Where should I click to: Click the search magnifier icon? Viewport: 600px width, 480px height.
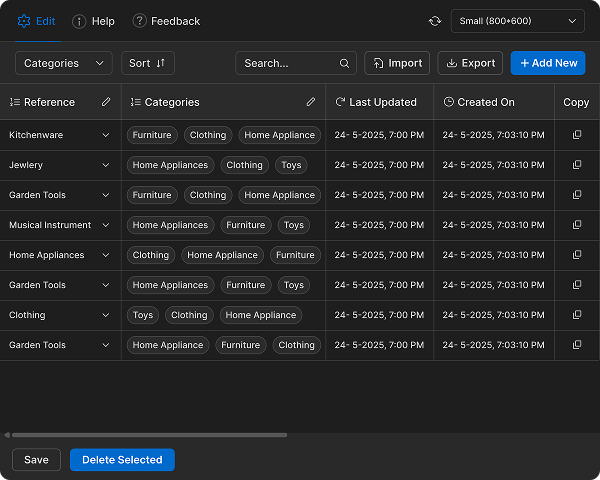344,63
